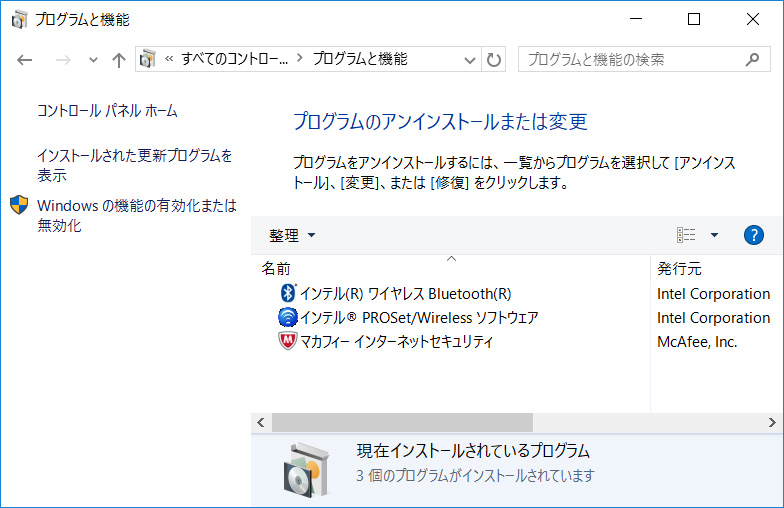
Task: Open help with the blue question mark
Action: pyautogui.click(x=754, y=235)
